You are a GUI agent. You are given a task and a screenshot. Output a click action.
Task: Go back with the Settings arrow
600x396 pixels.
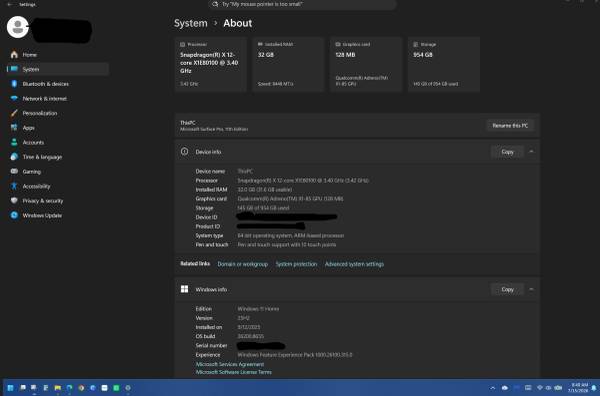click(x=10, y=4)
